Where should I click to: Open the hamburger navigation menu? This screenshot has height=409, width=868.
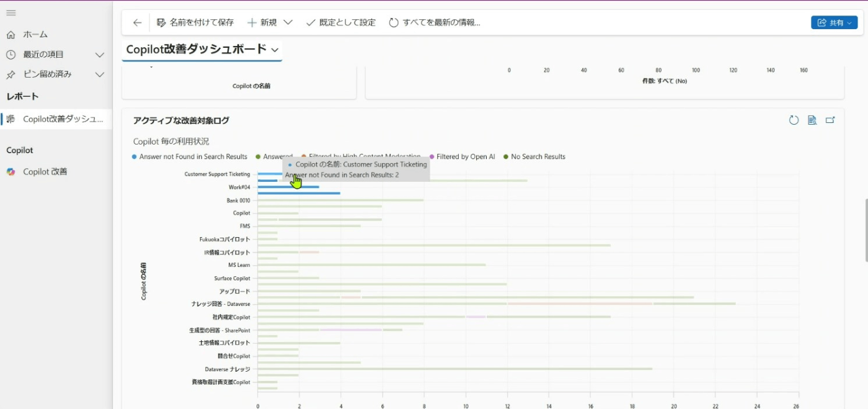point(11,13)
